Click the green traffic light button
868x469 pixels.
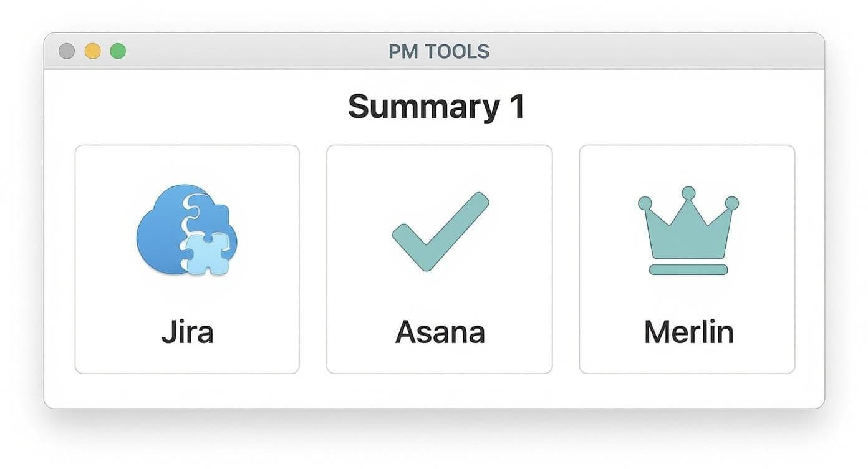point(118,51)
